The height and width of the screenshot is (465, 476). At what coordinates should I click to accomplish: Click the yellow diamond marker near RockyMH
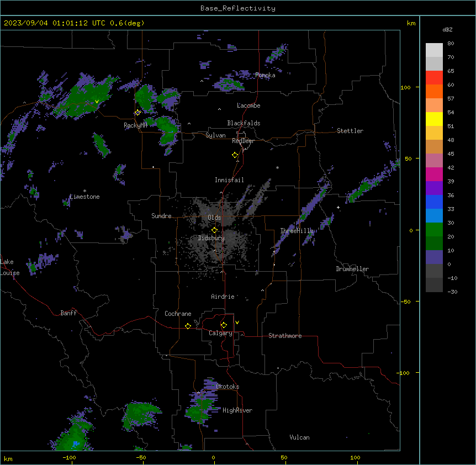coord(137,113)
